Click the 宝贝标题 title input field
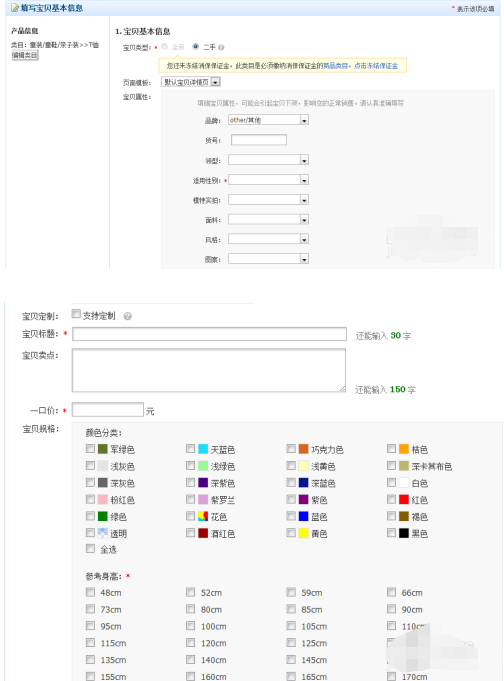The height and width of the screenshot is (681, 504). [209, 334]
